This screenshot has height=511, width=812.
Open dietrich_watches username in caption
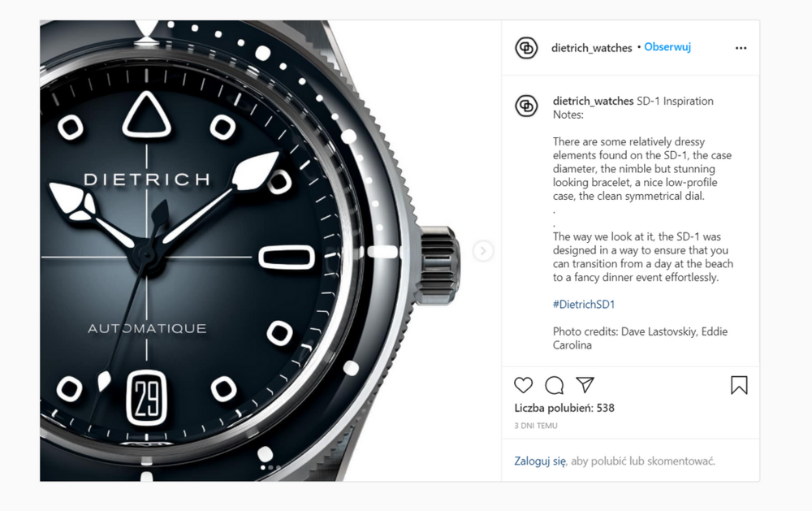tap(593, 101)
